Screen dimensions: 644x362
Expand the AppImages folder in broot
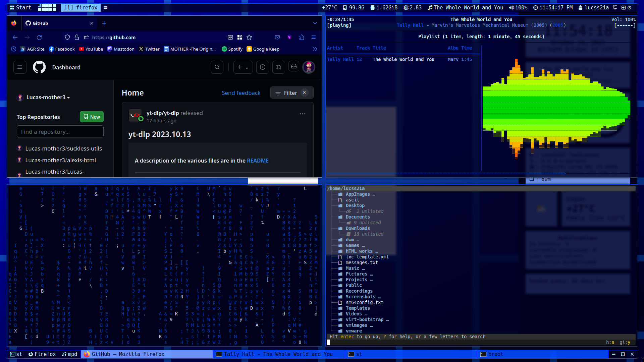coord(358,194)
